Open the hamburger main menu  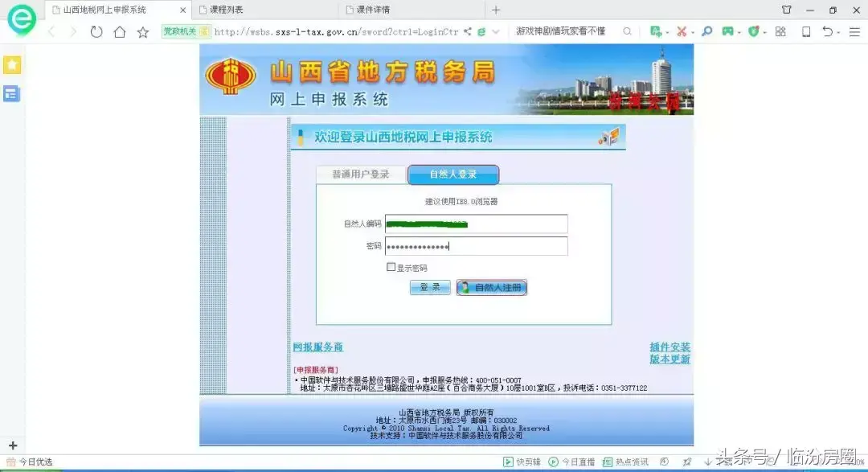click(854, 32)
